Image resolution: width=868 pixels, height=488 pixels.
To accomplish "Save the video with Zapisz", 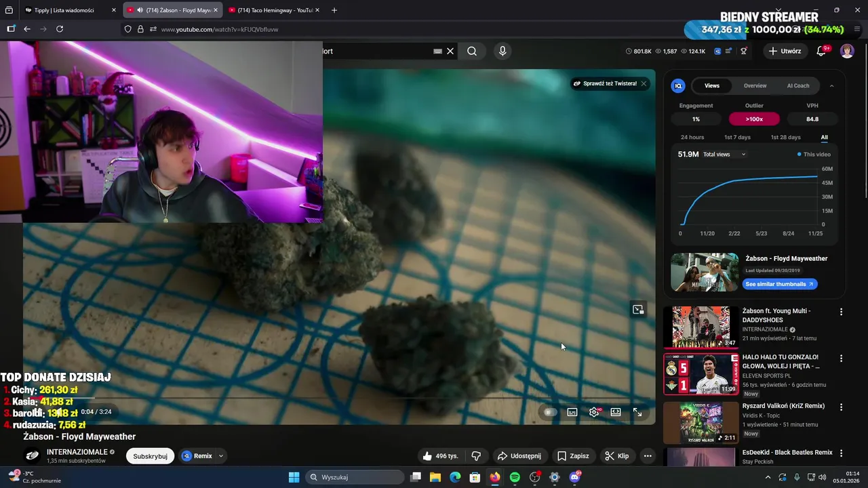I will (573, 456).
